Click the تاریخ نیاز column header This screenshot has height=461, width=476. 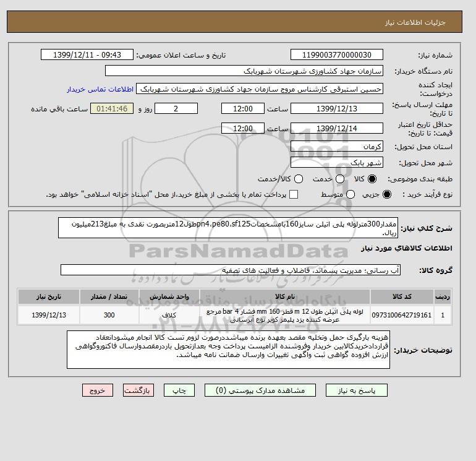point(49,296)
